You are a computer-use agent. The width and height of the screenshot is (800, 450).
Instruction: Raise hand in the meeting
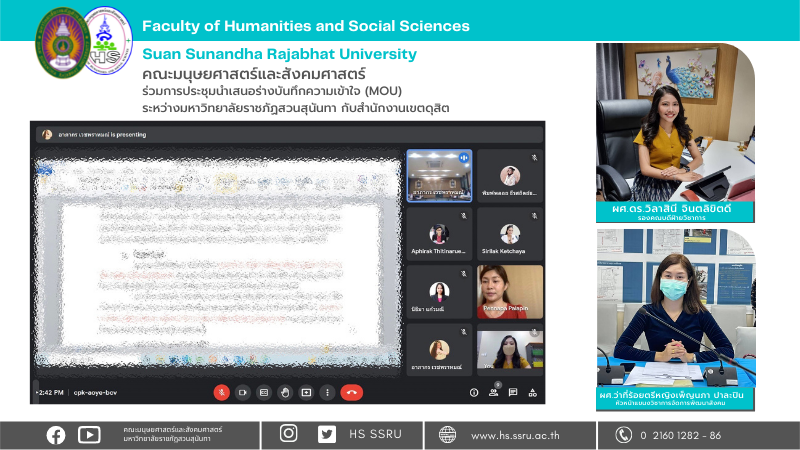(285, 393)
